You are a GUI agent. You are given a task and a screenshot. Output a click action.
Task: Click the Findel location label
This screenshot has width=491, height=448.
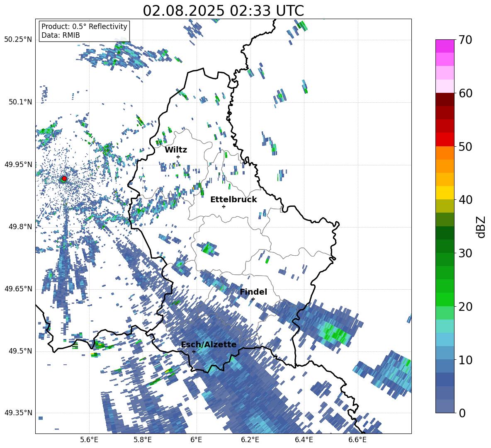point(253,292)
